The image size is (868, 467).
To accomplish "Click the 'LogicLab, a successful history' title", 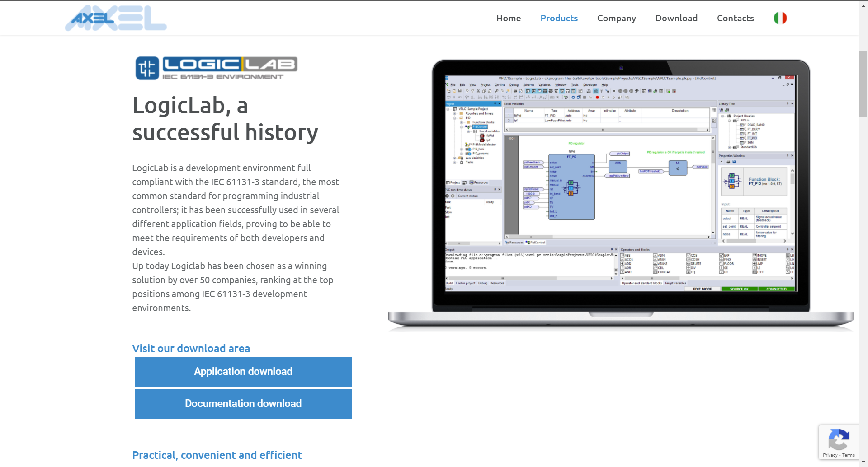I will [225, 119].
